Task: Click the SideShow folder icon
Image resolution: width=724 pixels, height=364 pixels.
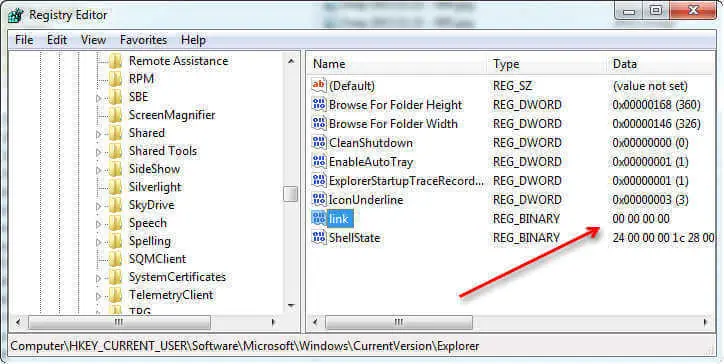Action: pyautogui.click(x=115, y=169)
